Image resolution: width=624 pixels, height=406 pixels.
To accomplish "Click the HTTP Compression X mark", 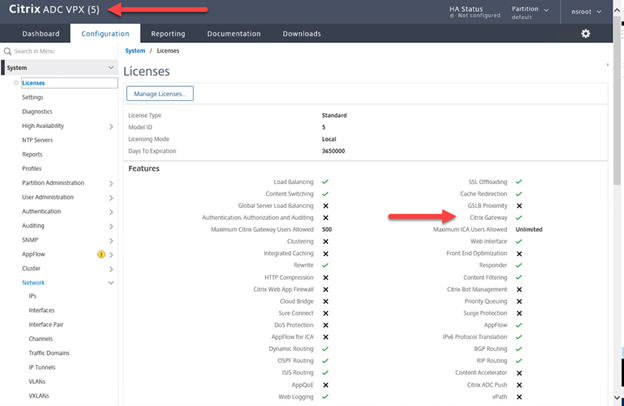I will pyautogui.click(x=325, y=277).
